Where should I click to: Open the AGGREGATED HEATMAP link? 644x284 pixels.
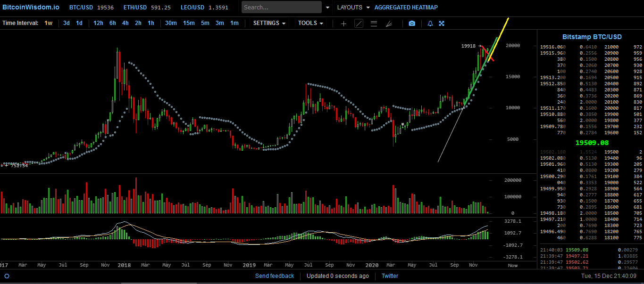pyautogui.click(x=406, y=8)
